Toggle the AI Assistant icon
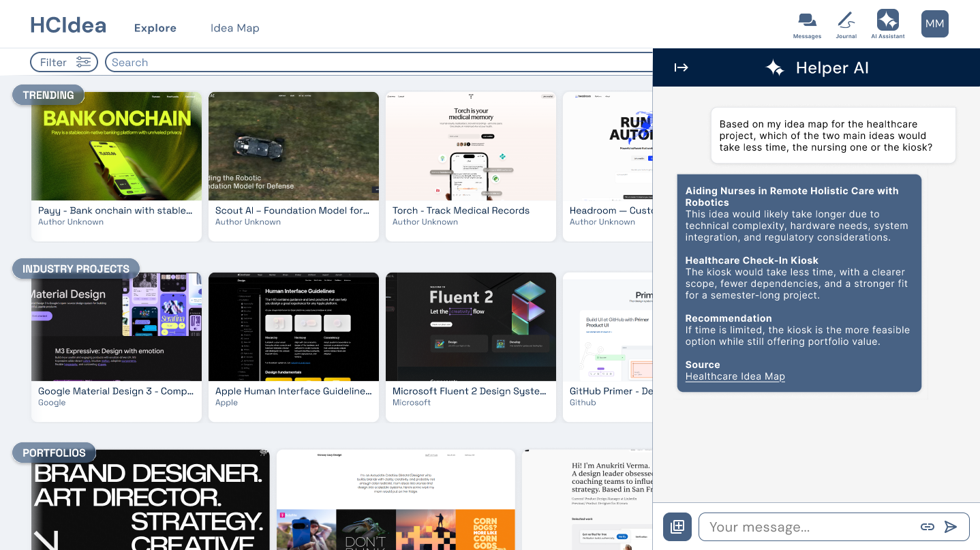Image resolution: width=980 pixels, height=550 pixels. click(888, 25)
